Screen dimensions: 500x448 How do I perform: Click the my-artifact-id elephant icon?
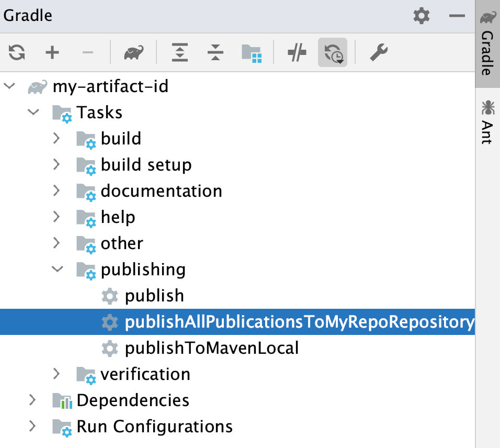(x=37, y=87)
